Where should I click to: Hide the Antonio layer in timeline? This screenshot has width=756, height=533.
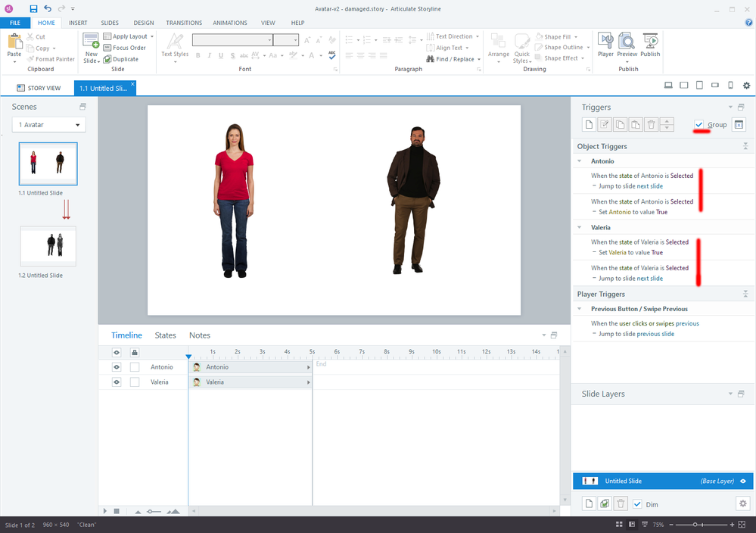tap(117, 367)
